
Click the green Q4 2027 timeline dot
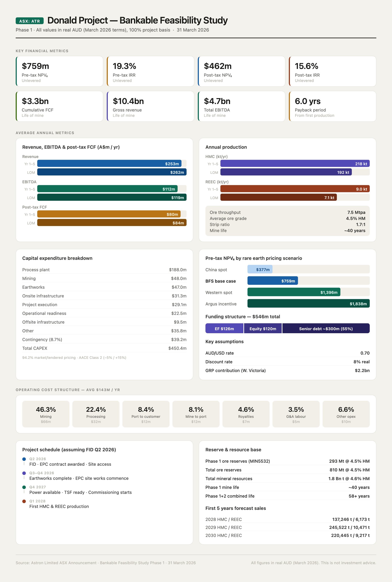pos(24,487)
